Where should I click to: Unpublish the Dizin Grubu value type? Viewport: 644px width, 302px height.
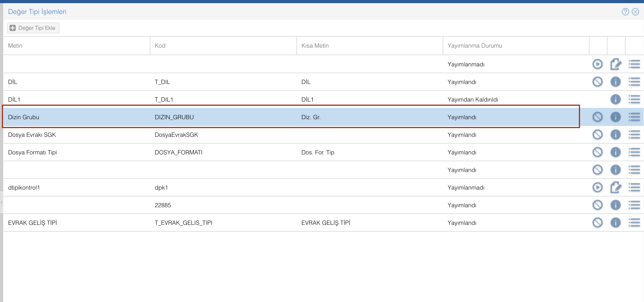click(597, 117)
